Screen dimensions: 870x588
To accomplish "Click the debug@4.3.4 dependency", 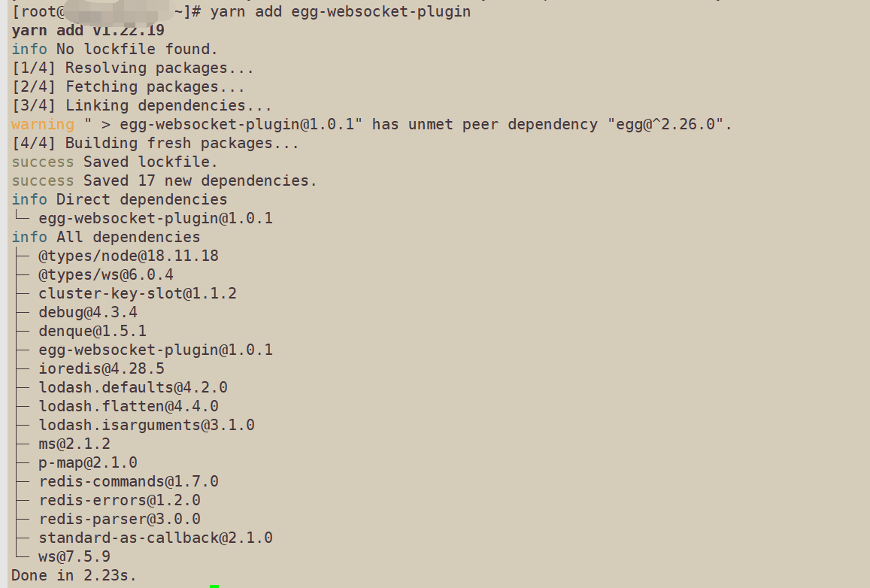I will tap(88, 312).
